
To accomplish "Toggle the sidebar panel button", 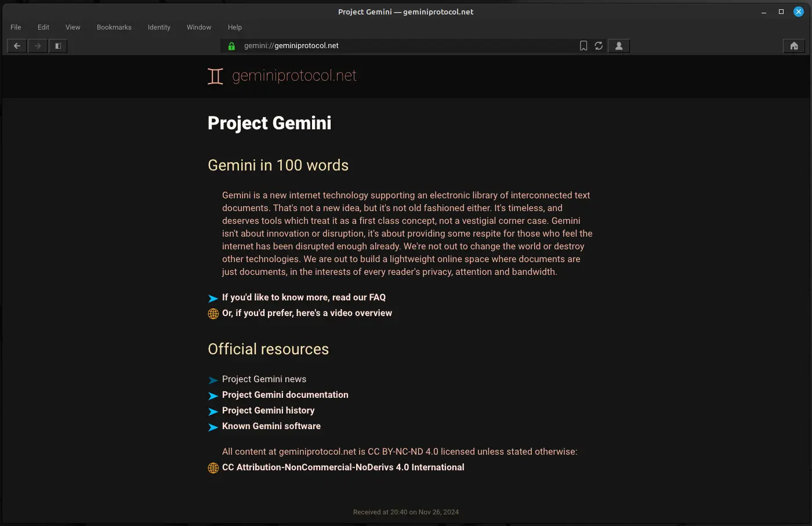I will 58,46.
